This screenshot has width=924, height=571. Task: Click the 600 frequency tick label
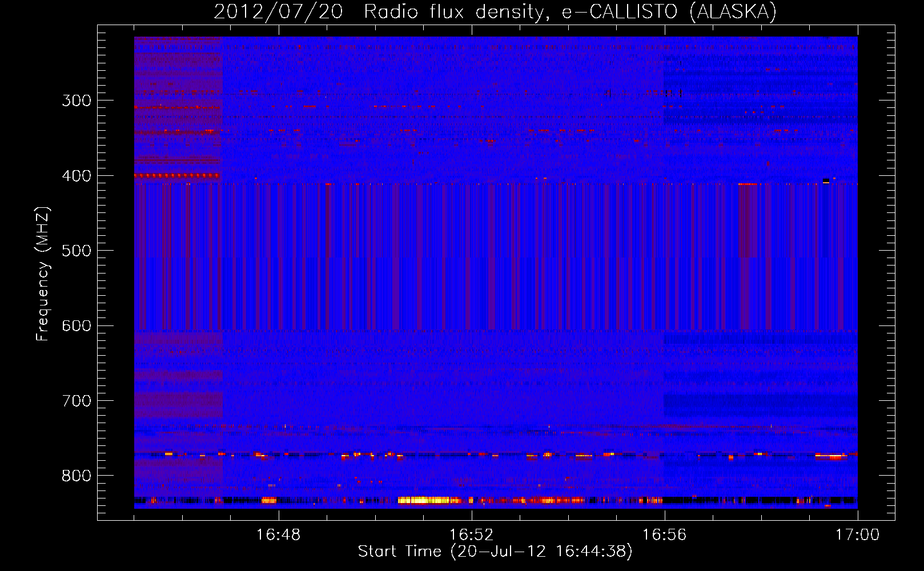click(77, 326)
